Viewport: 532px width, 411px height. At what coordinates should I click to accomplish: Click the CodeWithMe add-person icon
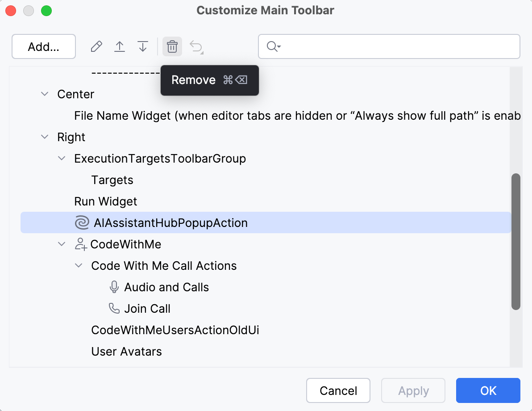click(x=80, y=244)
